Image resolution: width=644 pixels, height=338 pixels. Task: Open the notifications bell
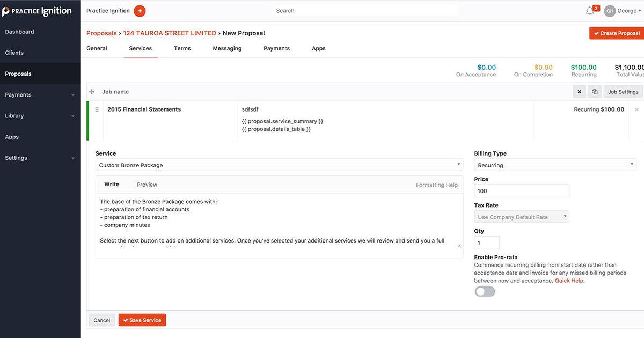[590, 11]
